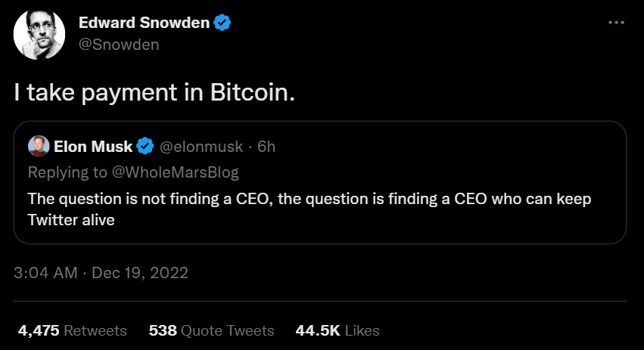644x350 pixels.
Task: Open the Elon Musk name in the quoted tweet
Action: [93, 147]
